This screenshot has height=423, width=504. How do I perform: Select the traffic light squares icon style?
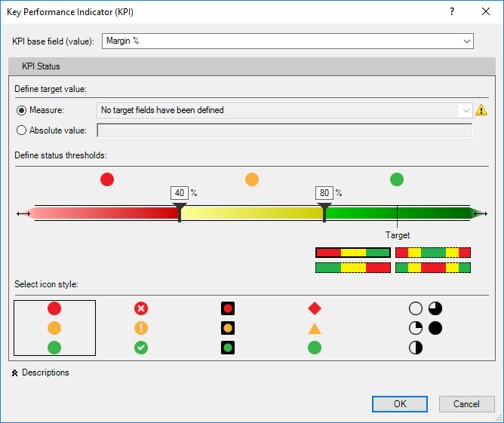(228, 328)
